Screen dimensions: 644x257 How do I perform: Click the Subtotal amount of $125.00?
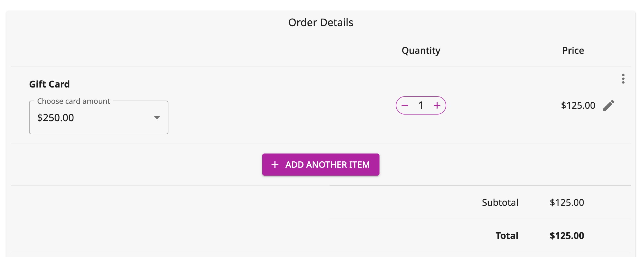[x=567, y=203]
